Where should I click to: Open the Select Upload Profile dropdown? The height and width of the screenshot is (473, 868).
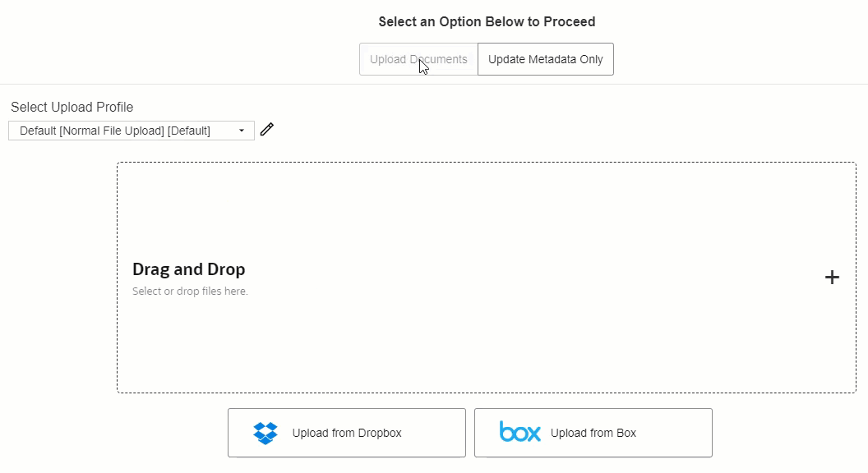(132, 131)
